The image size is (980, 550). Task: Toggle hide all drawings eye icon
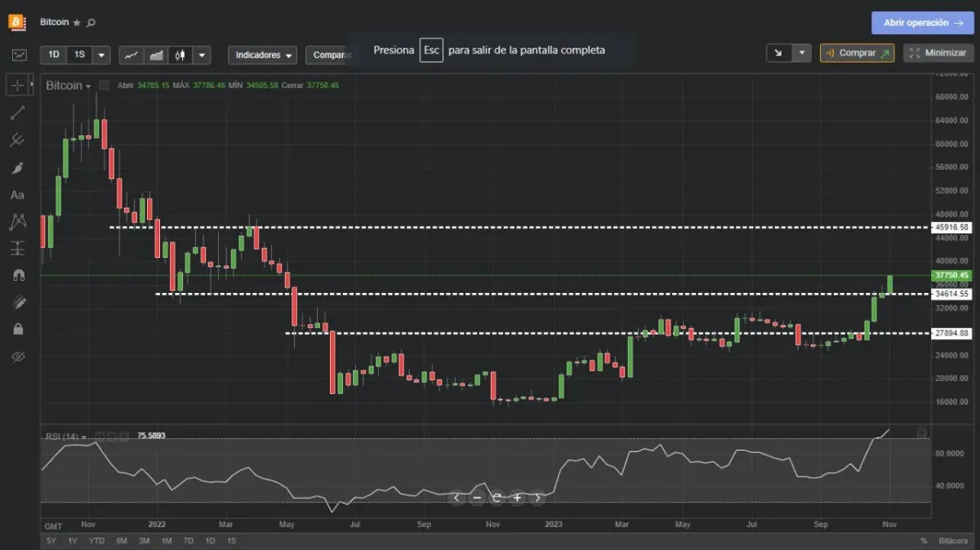(x=18, y=357)
